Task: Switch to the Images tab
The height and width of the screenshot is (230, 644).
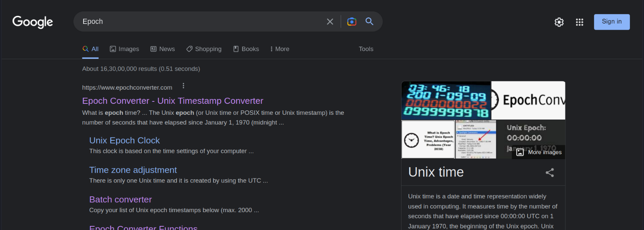Action: tap(125, 49)
